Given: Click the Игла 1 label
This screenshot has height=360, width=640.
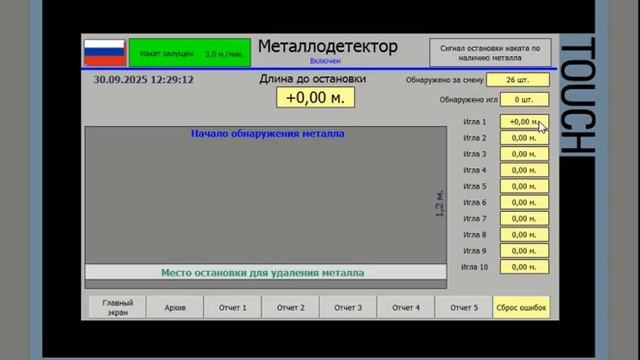Looking at the screenshot, I should [x=475, y=122].
